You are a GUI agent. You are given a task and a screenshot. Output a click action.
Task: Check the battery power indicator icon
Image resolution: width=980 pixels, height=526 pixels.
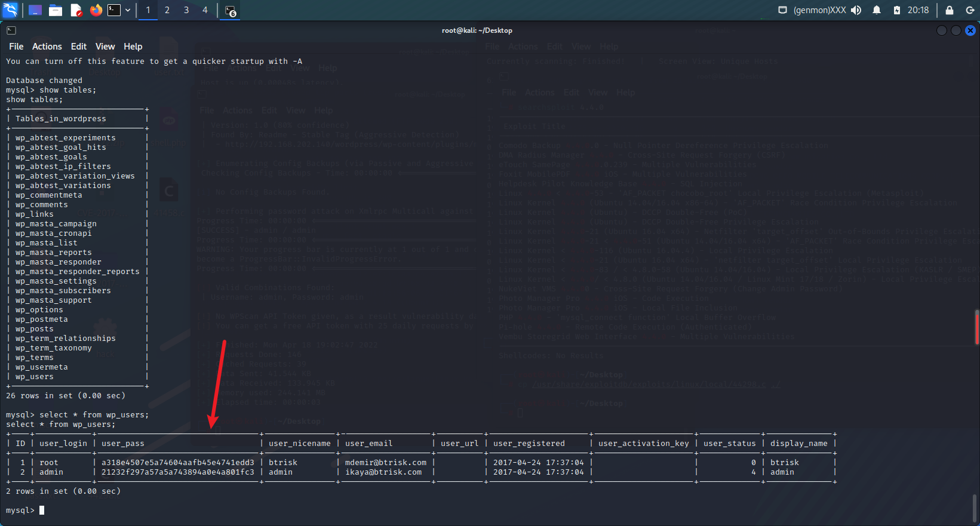896,10
